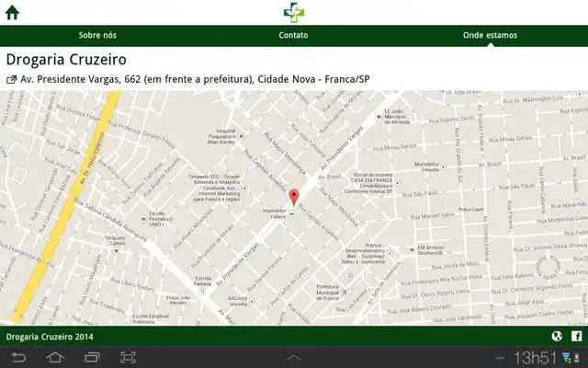Tap the Portal de imóveis marker
588x368 pixels.
pos(397,183)
